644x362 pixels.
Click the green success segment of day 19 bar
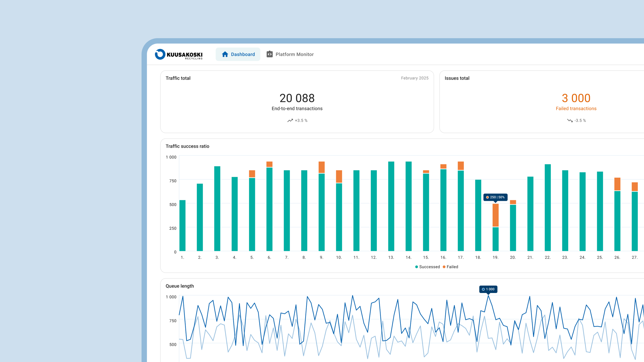(495, 239)
